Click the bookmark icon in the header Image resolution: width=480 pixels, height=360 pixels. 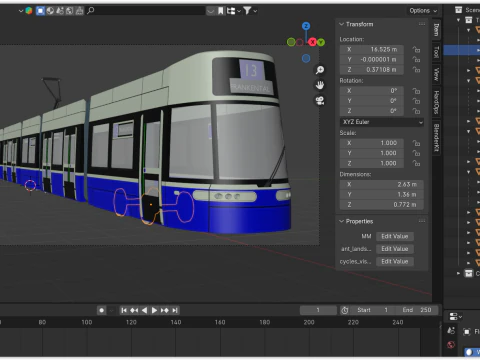click(220, 11)
